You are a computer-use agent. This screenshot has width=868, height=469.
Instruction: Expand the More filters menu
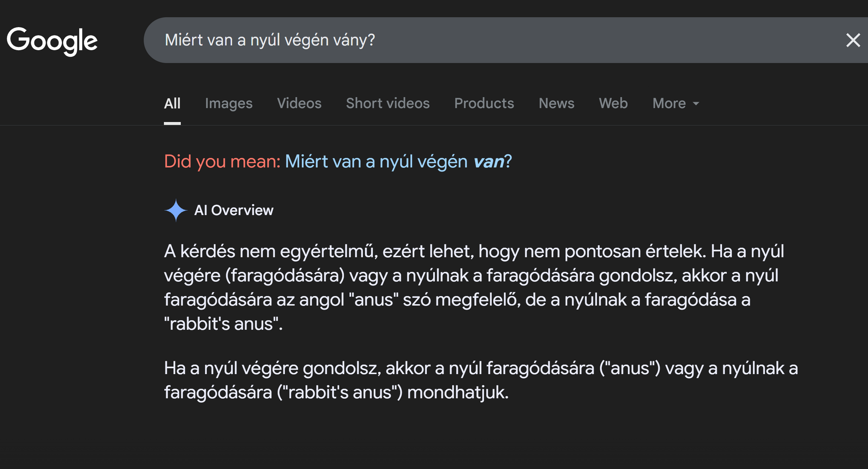[670, 103]
